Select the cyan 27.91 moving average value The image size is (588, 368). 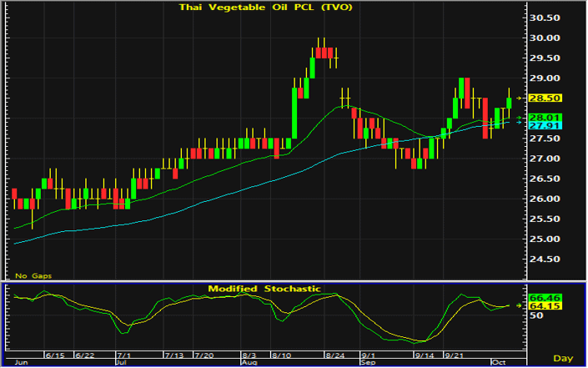(x=545, y=125)
